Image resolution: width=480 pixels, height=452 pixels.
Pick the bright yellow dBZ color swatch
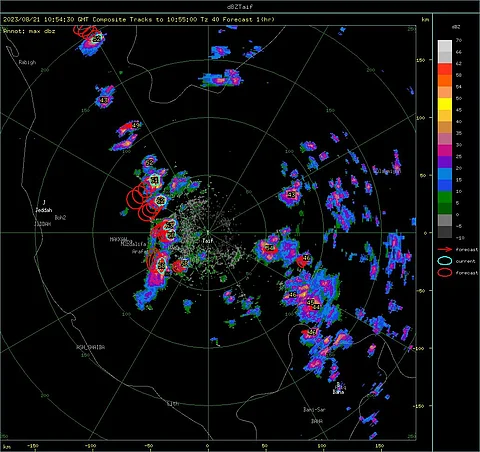pos(445,104)
